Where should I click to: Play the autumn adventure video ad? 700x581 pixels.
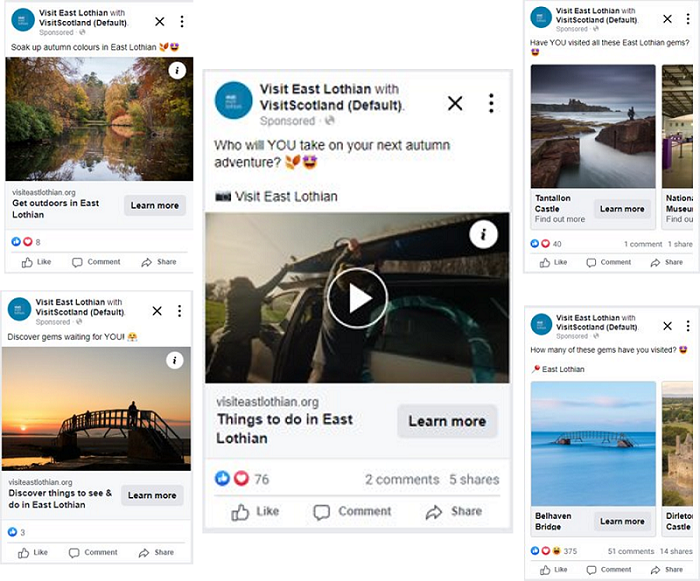[357, 298]
